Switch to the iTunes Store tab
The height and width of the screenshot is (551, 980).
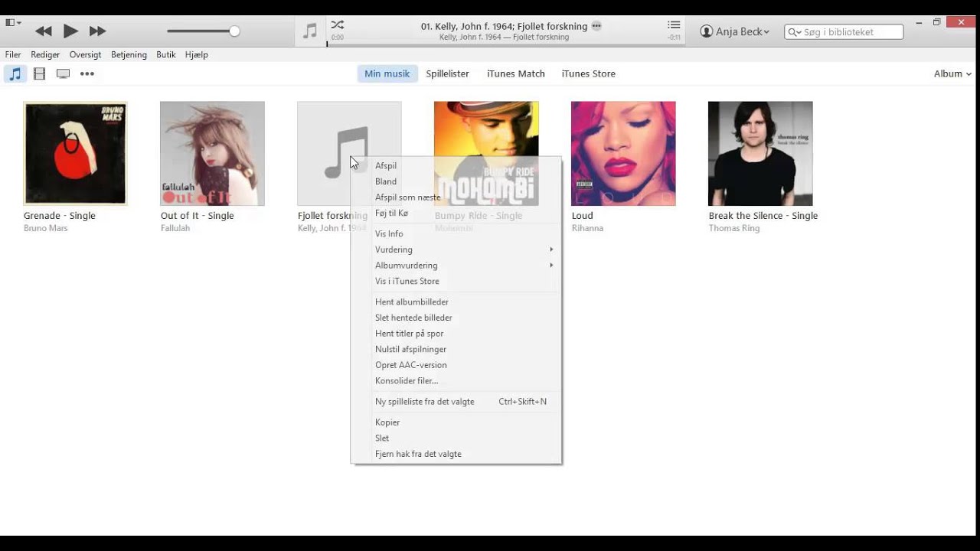pos(588,74)
